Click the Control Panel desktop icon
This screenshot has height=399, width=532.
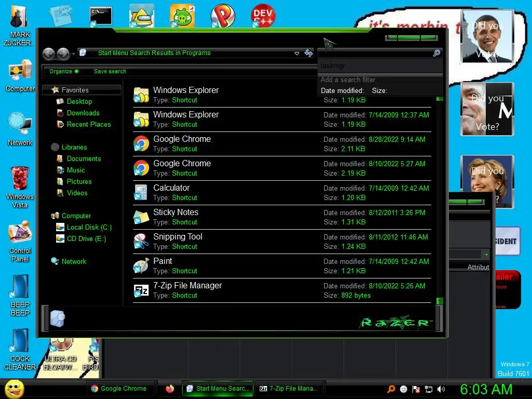pyautogui.click(x=20, y=241)
